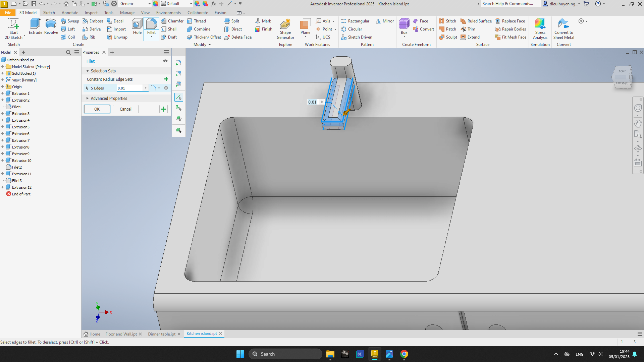Open Windows File Explorer from taskbar
This screenshot has height=362, width=644.
coord(330,354)
